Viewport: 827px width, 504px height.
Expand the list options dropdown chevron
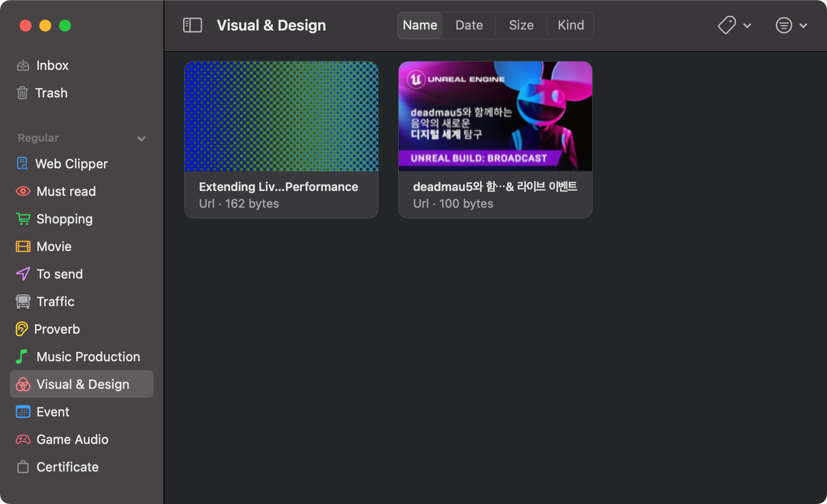point(803,26)
